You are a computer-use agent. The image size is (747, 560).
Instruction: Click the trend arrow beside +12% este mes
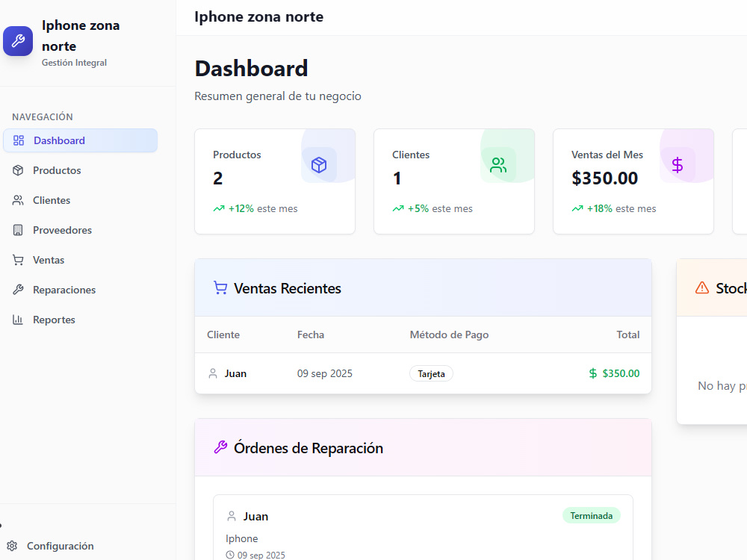pyautogui.click(x=219, y=208)
